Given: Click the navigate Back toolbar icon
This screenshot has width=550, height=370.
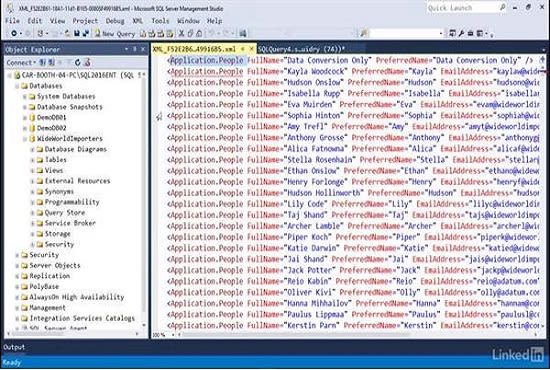Looking at the screenshot, I should tap(14, 33).
